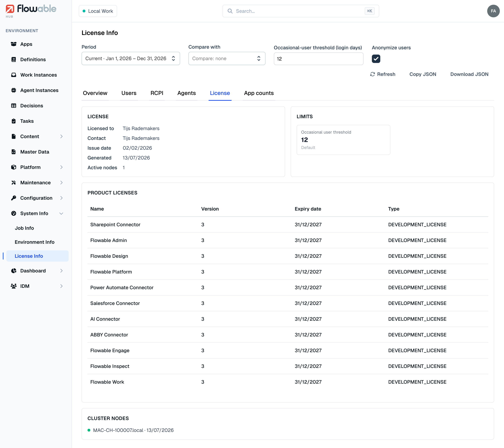Switch to the RCPI tab
The width and height of the screenshot is (504, 448).
(157, 93)
